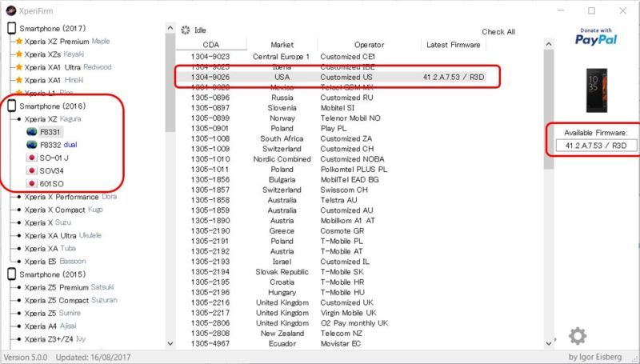640x364 pixels.
Task: Select the F8331 globe icon
Action: click(x=32, y=132)
